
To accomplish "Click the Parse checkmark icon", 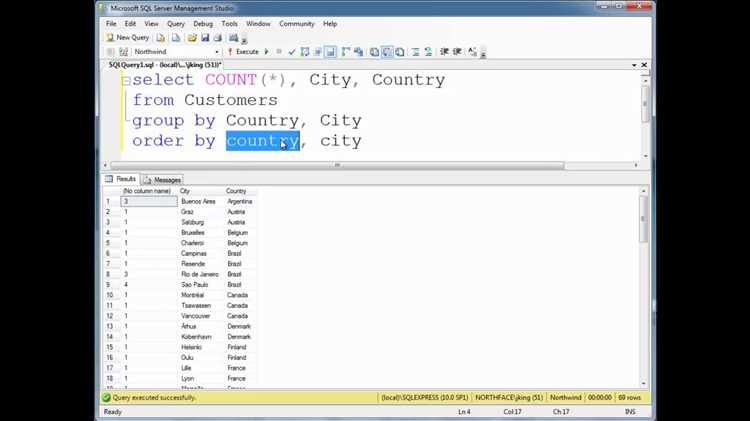I will [x=292, y=52].
